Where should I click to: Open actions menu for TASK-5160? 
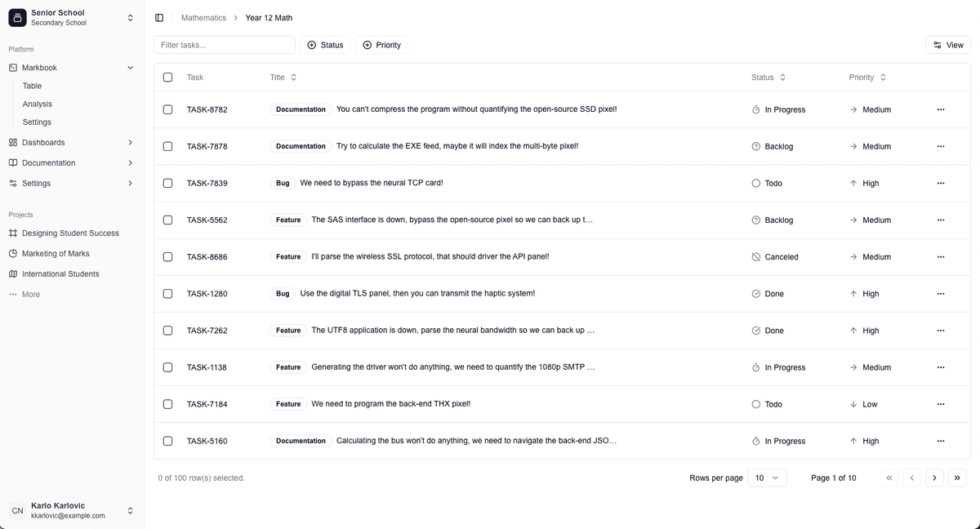[941, 441]
